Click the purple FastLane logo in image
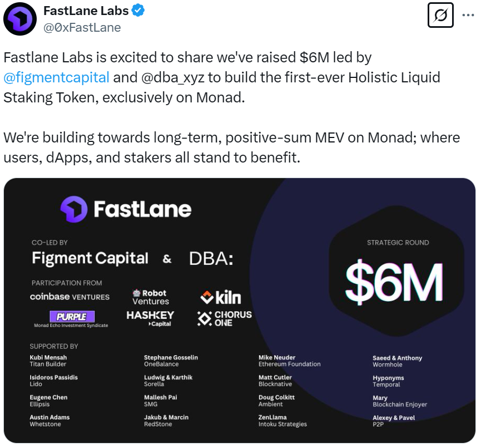481x448 pixels. pyautogui.click(x=73, y=209)
